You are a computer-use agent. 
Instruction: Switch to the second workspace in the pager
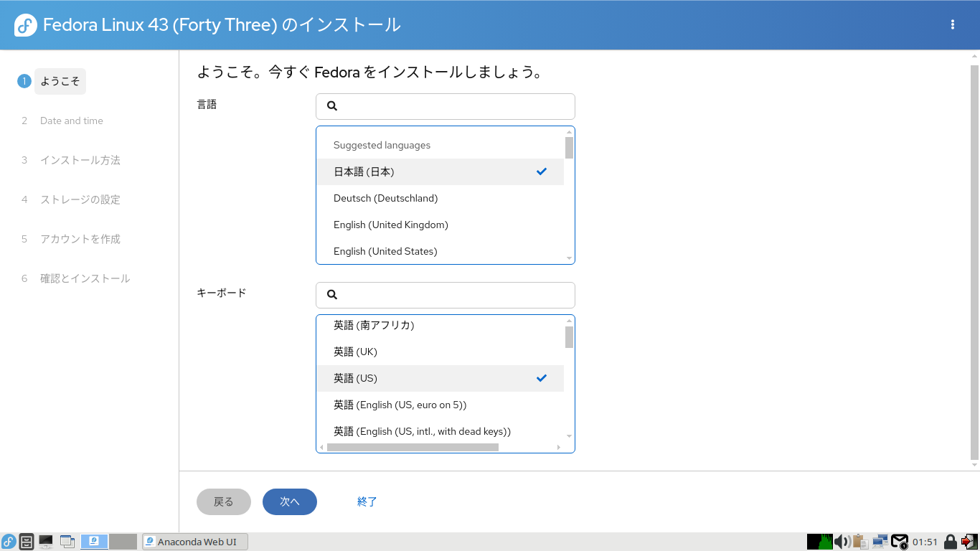[x=123, y=542]
